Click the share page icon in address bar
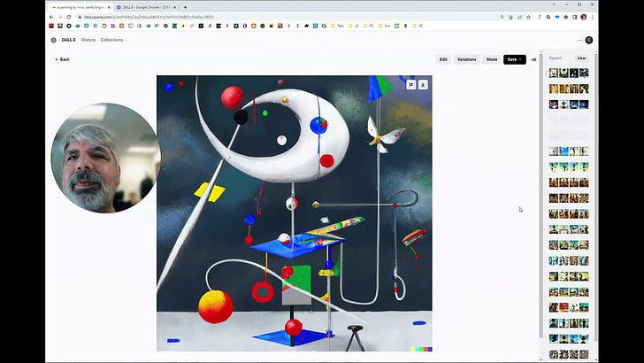Image resolution: width=644 pixels, height=363 pixels. point(519,18)
